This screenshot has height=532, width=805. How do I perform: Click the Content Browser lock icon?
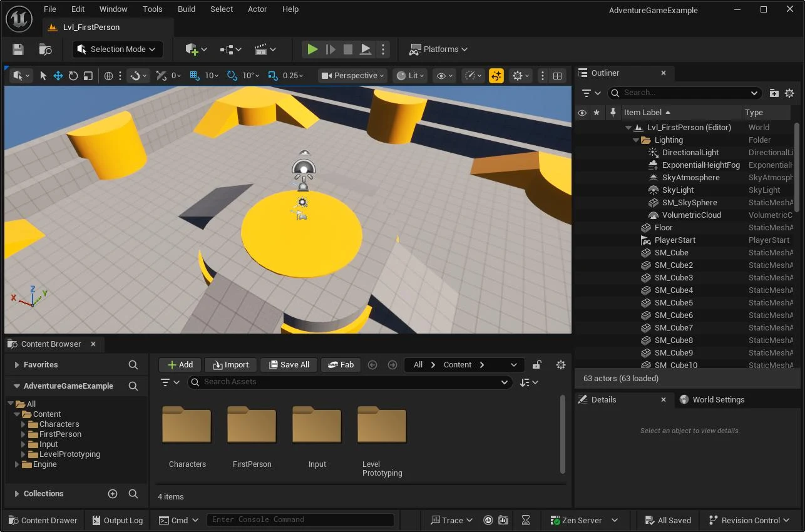pos(537,365)
